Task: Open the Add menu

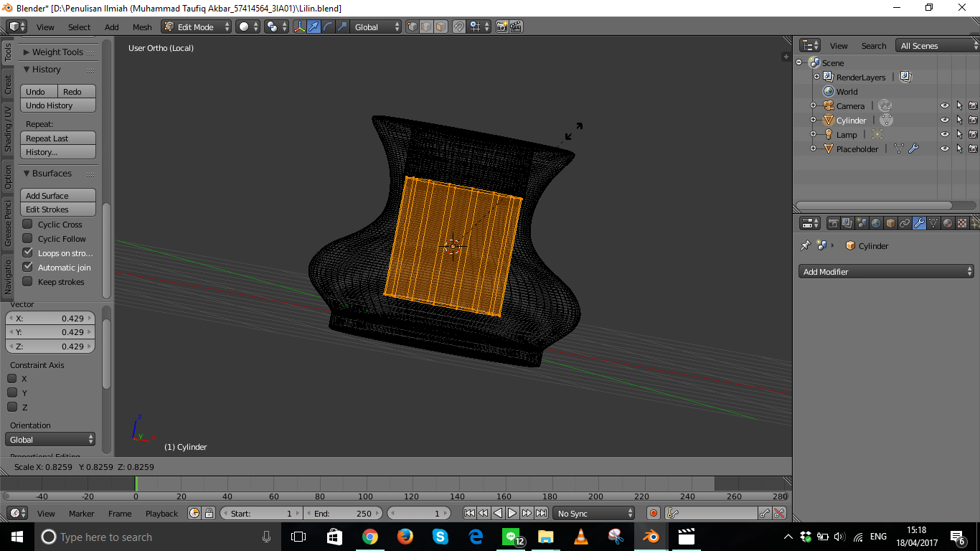Action: click(112, 27)
